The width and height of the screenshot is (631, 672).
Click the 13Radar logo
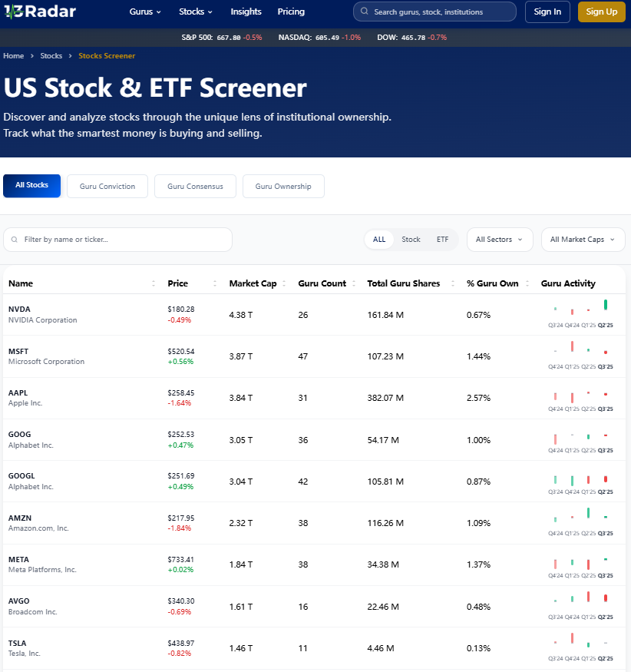point(40,12)
